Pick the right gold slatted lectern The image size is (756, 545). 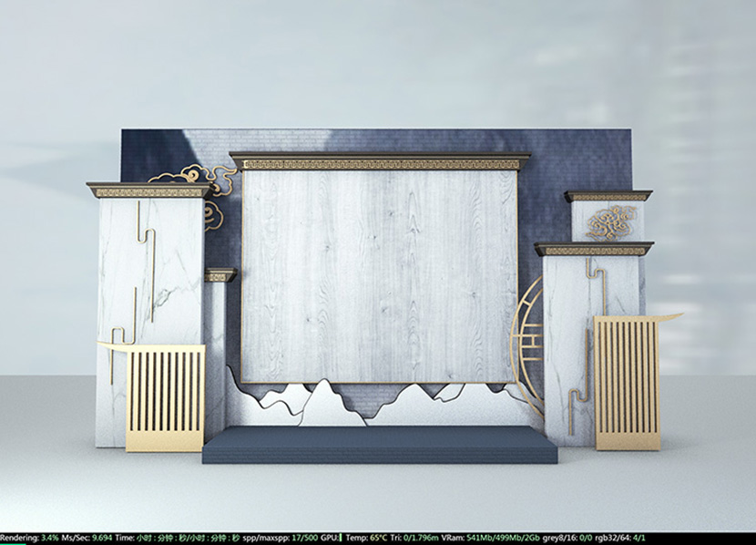click(627, 384)
